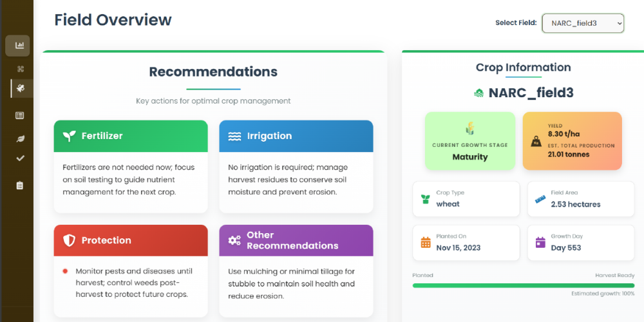Click the Current Growth Stage Maturity tile

pos(470,141)
